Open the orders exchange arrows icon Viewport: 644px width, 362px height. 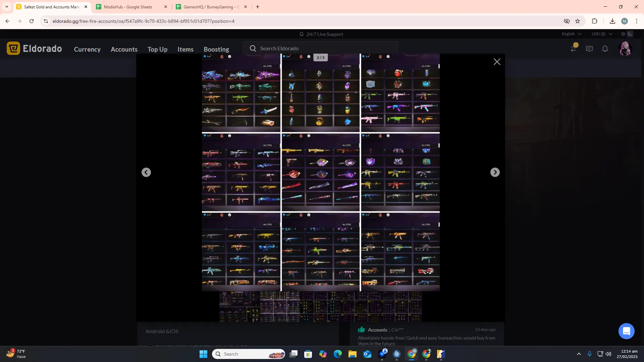pyautogui.click(x=574, y=49)
